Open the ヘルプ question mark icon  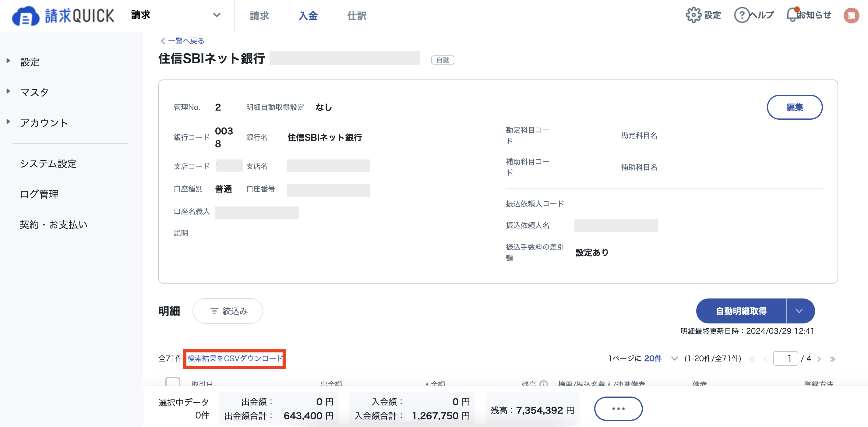[x=741, y=15]
